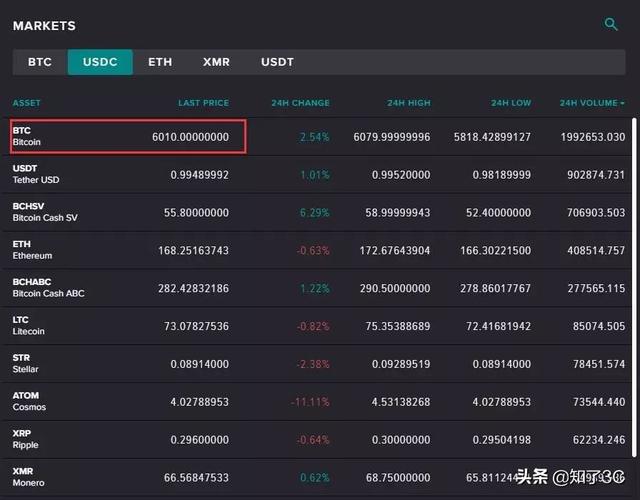Open the XMR market tab
Image resolution: width=640 pixels, height=500 pixels.
pyautogui.click(x=216, y=62)
